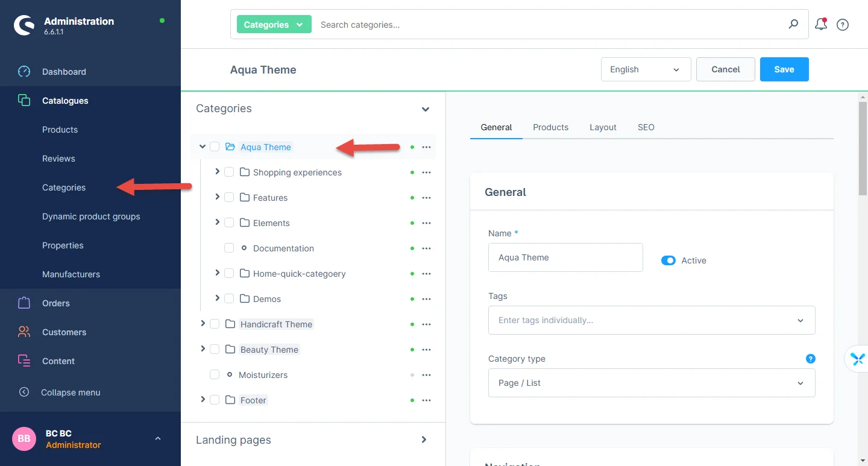Click the Category type help tooltip icon

point(810,359)
